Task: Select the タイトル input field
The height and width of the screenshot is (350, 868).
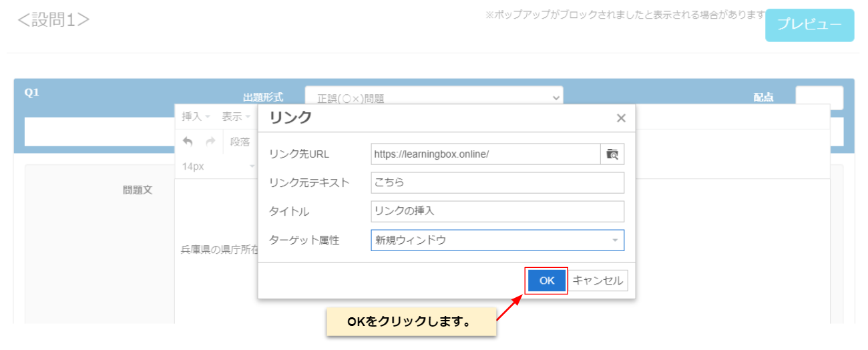Action: pos(497,211)
